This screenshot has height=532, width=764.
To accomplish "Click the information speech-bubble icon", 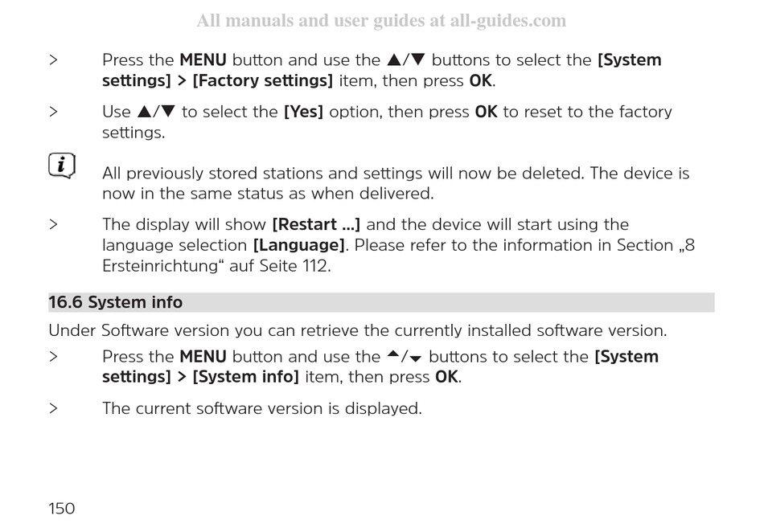I will click(x=62, y=166).
